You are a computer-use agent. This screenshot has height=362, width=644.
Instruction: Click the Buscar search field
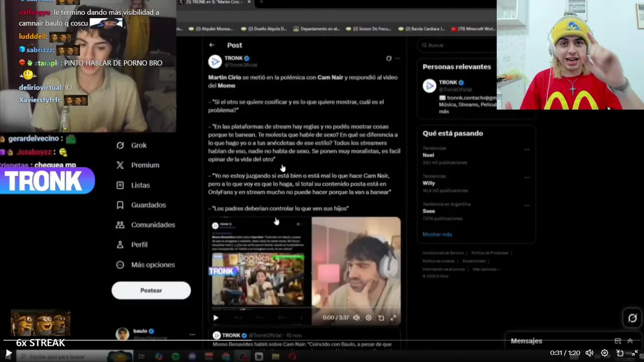(457, 45)
